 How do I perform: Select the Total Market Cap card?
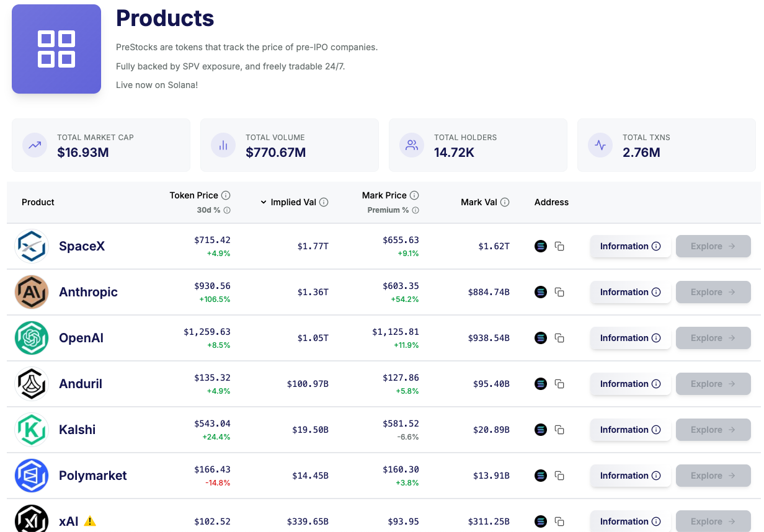click(101, 145)
